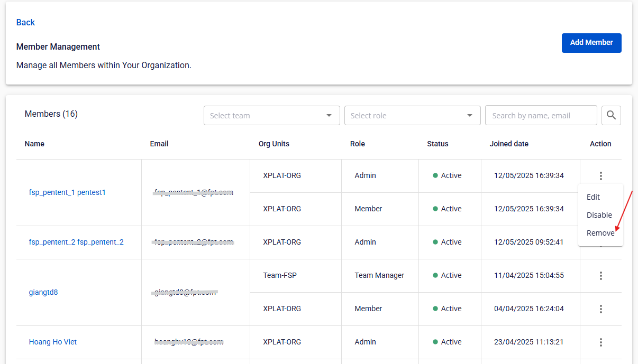638x364 pixels.
Task: Open the Hoang Ho Viet member link
Action: click(x=53, y=342)
